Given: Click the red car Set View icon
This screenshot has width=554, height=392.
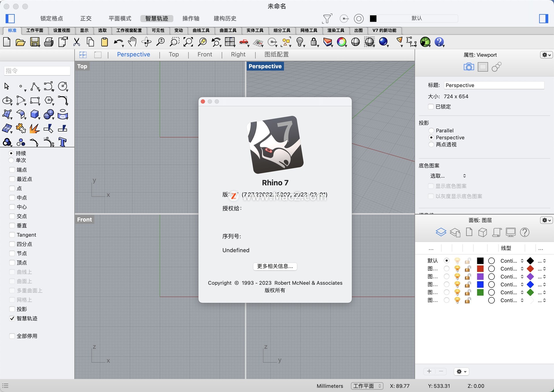Looking at the screenshot, I should point(244,42).
